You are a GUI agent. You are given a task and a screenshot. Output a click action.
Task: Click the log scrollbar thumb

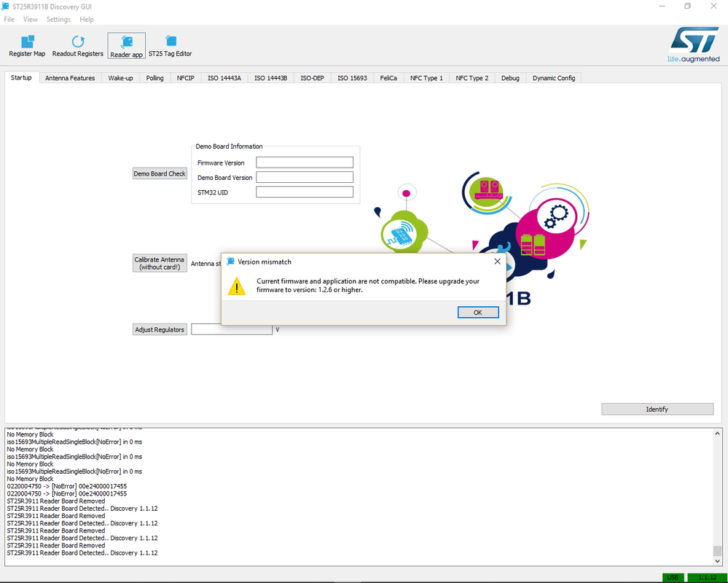(717, 551)
